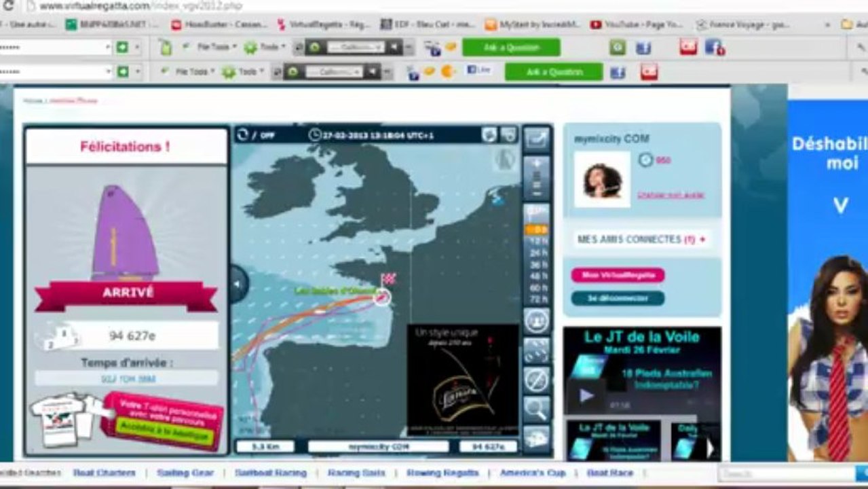868x489 pixels.
Task: Click the checkered finish flag on the map
Action: click(388, 279)
